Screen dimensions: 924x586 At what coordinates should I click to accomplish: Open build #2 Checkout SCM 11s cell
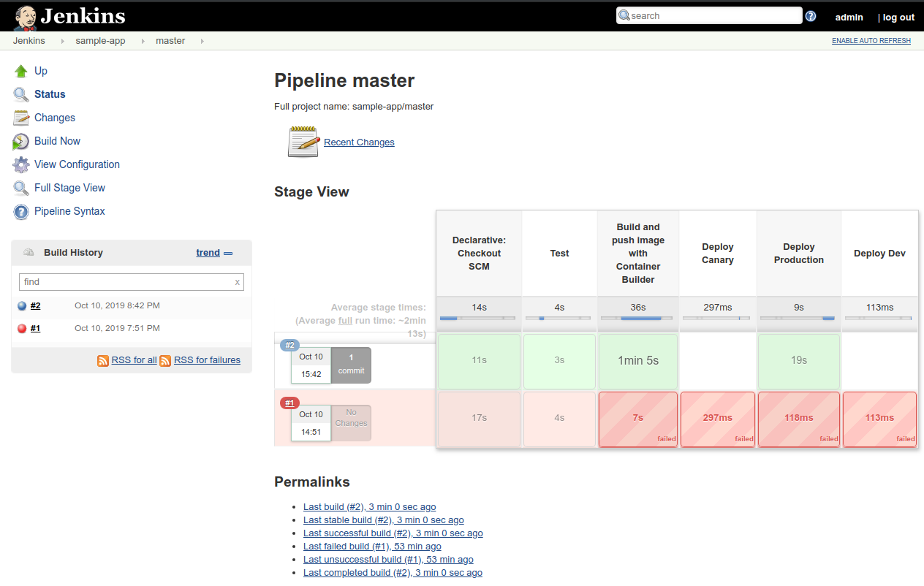(x=479, y=361)
